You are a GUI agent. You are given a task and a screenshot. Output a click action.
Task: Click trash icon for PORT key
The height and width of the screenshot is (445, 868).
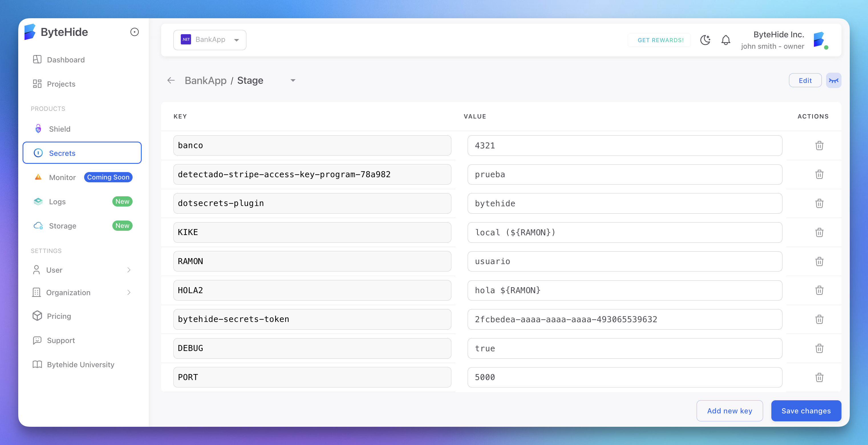[819, 377]
